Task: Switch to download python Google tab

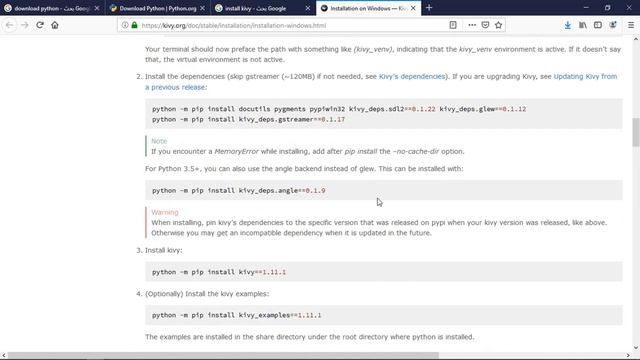Action: click(x=52, y=8)
